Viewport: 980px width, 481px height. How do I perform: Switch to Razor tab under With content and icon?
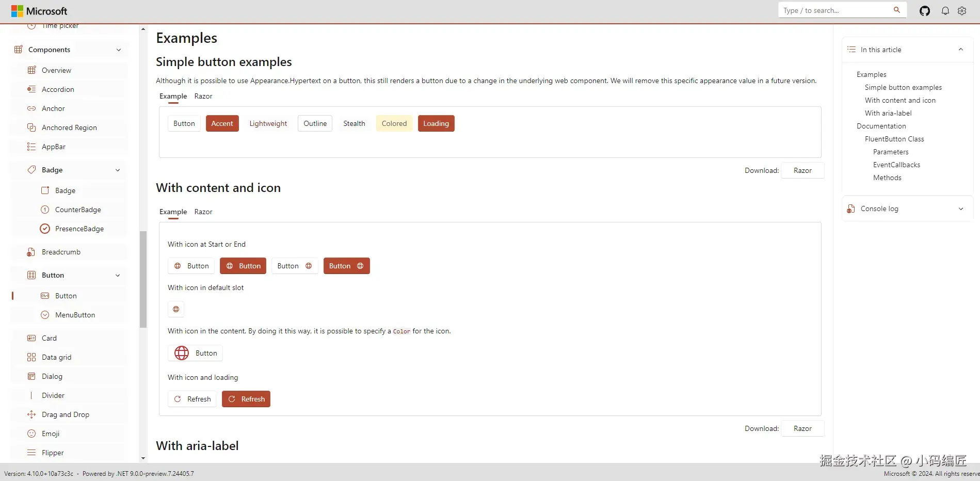[203, 212]
